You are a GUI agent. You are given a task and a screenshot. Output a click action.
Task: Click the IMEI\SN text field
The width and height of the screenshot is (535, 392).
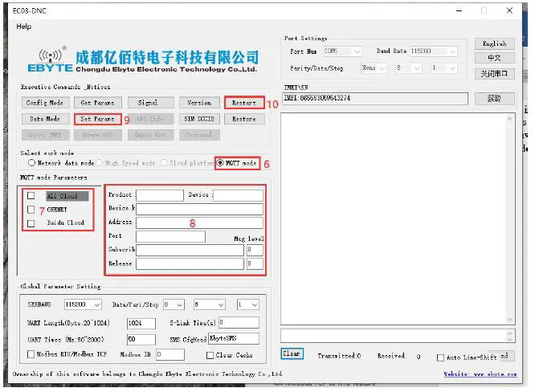pos(375,98)
